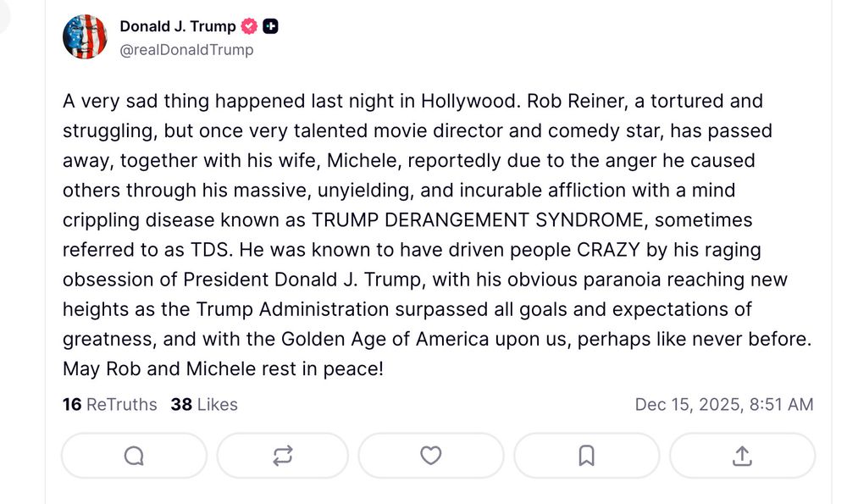Toggle the bookmark for this Truth

pos(586,455)
